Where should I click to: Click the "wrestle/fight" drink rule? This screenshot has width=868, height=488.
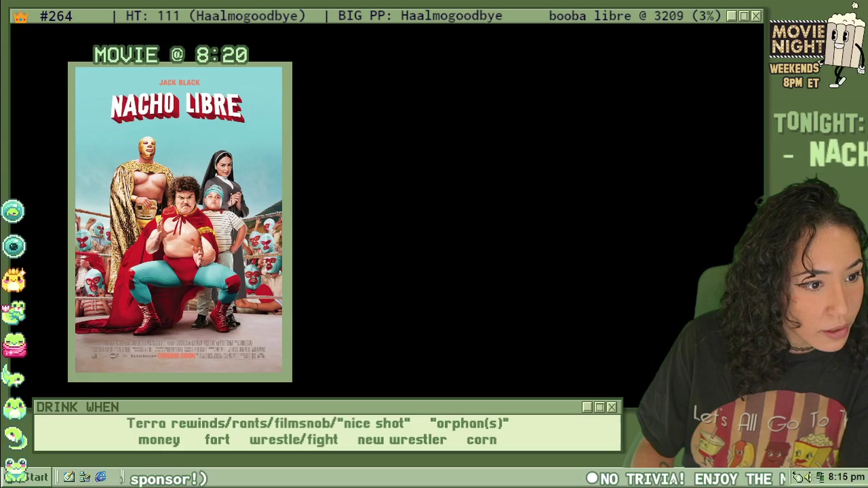point(293,440)
